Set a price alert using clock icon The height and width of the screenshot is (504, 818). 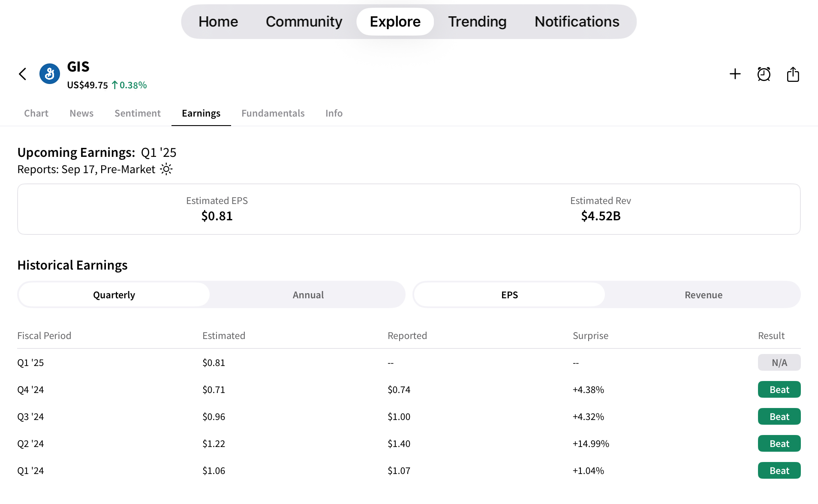coord(764,74)
